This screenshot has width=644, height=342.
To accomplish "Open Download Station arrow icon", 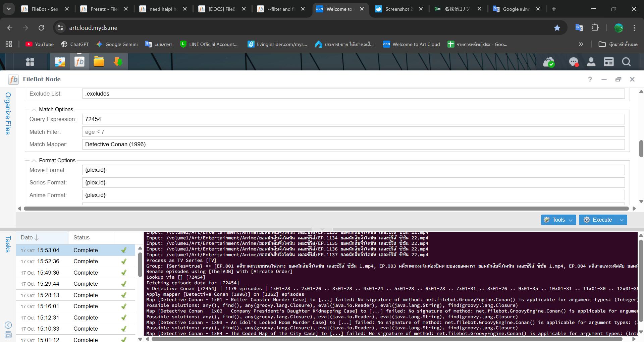I will [x=118, y=62].
